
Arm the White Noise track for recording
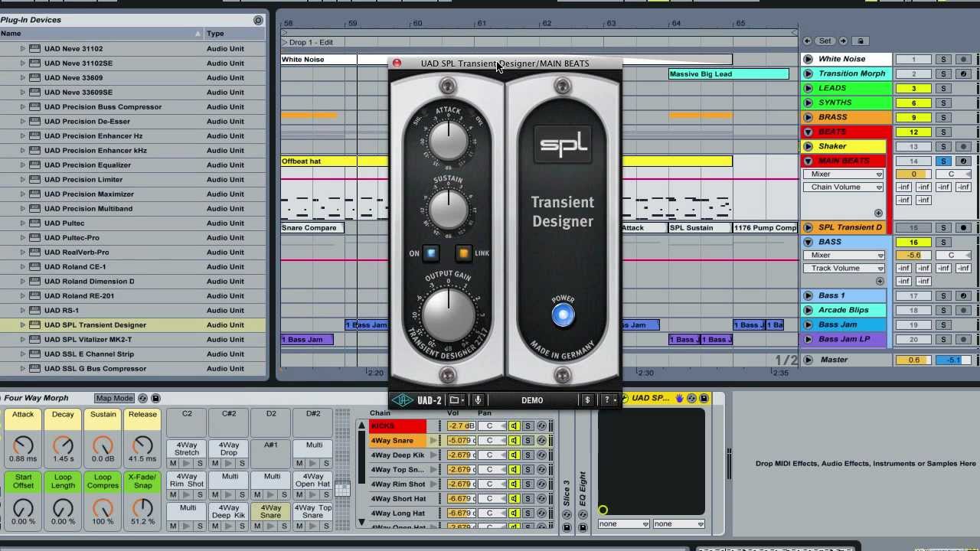tap(963, 59)
